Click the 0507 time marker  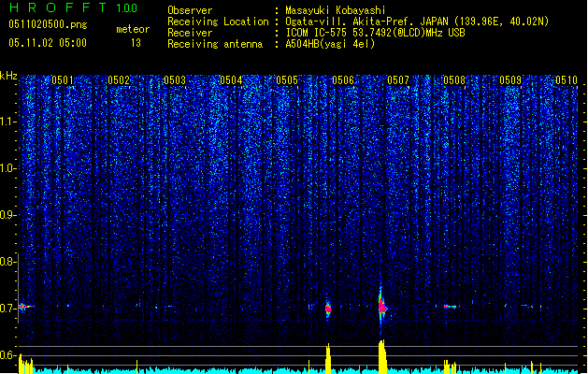tap(398, 80)
